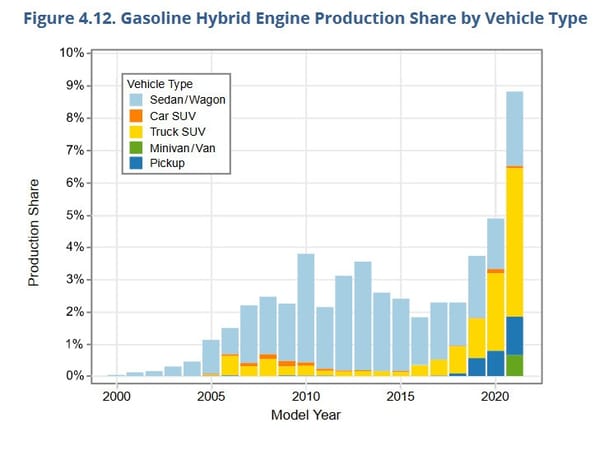Click the Minivan/Van green legend swatch
This screenshot has height=455, width=600.
(x=136, y=148)
